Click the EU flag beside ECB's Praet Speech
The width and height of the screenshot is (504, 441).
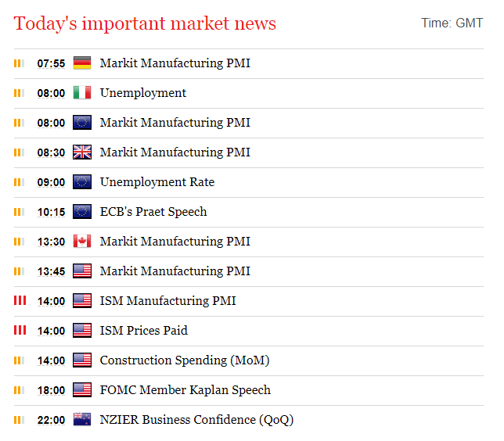(x=82, y=212)
